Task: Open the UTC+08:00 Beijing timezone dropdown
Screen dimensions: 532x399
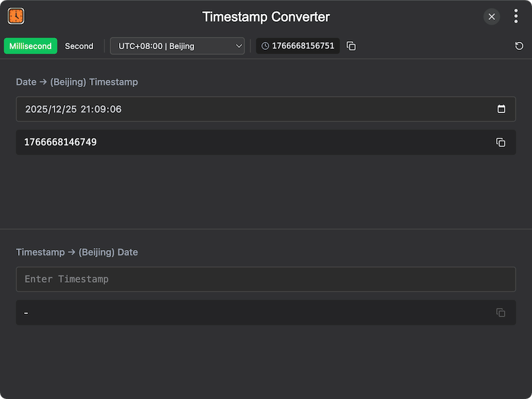Action: tap(178, 46)
